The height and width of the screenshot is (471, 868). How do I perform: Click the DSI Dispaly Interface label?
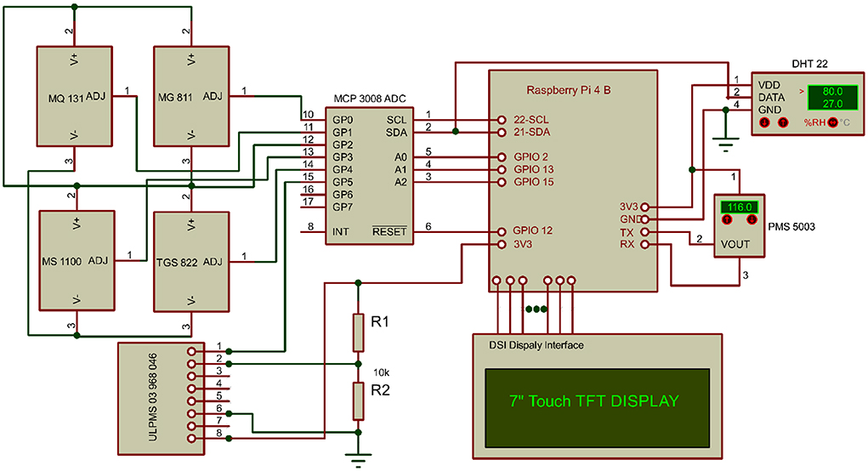point(536,345)
